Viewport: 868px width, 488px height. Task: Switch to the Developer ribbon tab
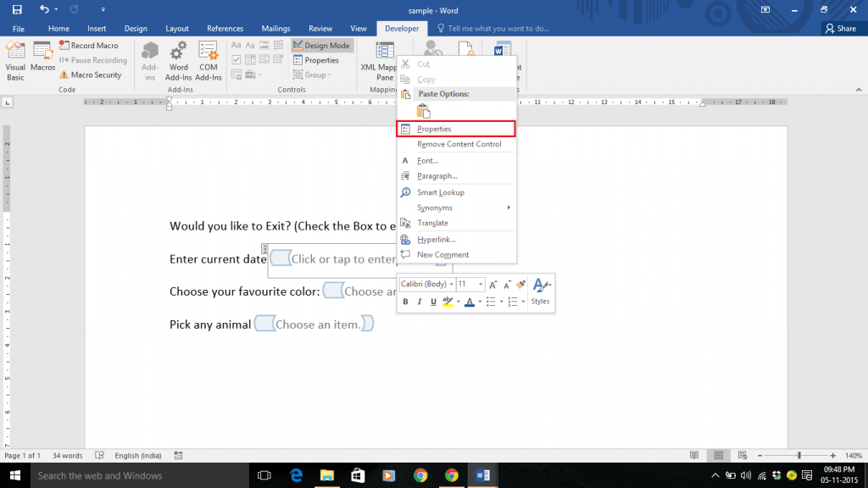pos(401,28)
